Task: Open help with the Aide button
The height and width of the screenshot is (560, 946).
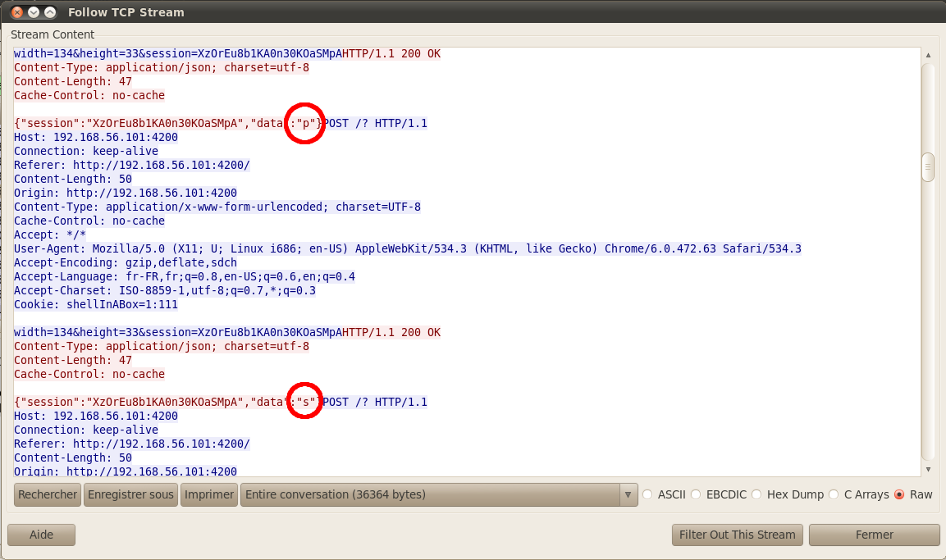Action: click(41, 535)
